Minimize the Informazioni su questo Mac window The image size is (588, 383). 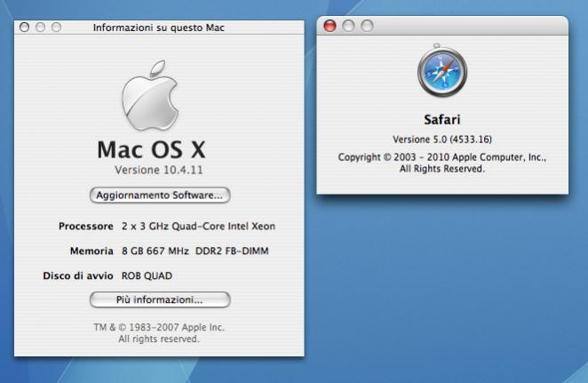click(41, 27)
